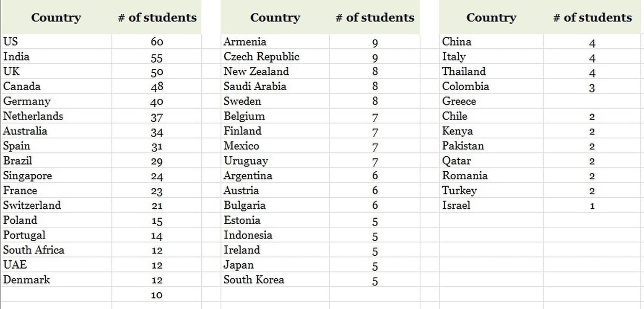Click the middle table's Country header
This screenshot has width=644, height=309.
click(x=275, y=17)
